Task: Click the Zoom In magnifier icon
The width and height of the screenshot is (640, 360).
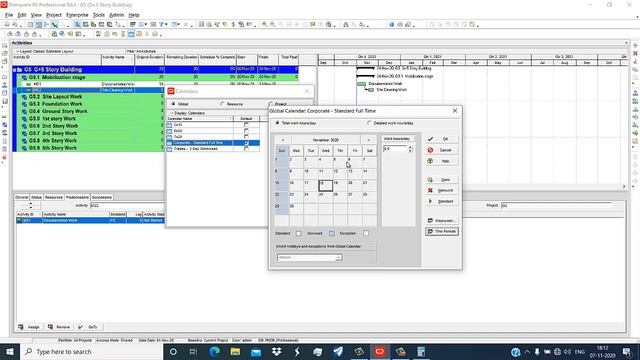Action: coord(264,24)
